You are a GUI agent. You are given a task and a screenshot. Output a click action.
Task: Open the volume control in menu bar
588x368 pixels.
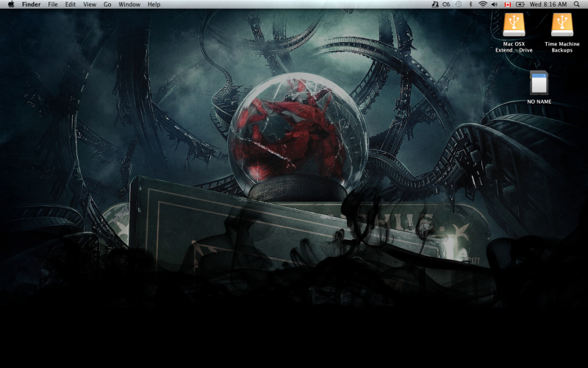[495, 4]
